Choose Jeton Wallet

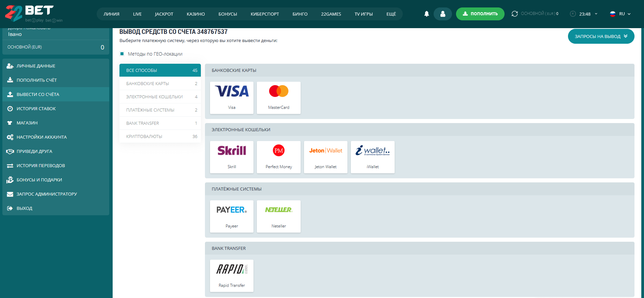[x=326, y=157]
